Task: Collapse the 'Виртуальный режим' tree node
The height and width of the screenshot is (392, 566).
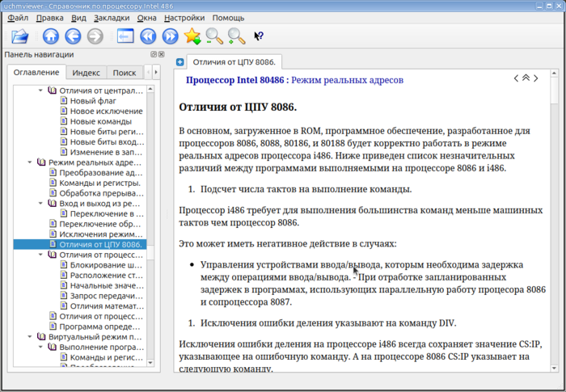Action: pos(31,336)
